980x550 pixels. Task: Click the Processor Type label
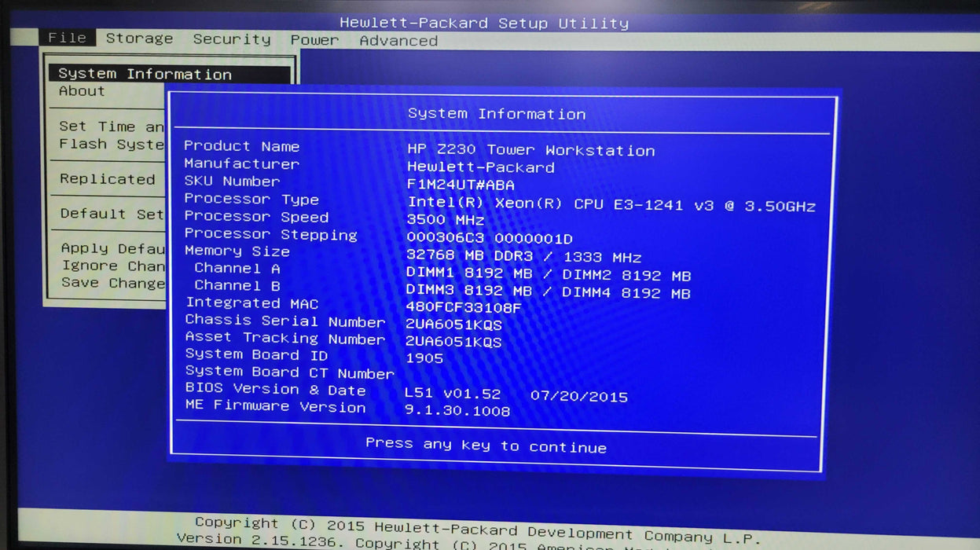click(x=251, y=199)
